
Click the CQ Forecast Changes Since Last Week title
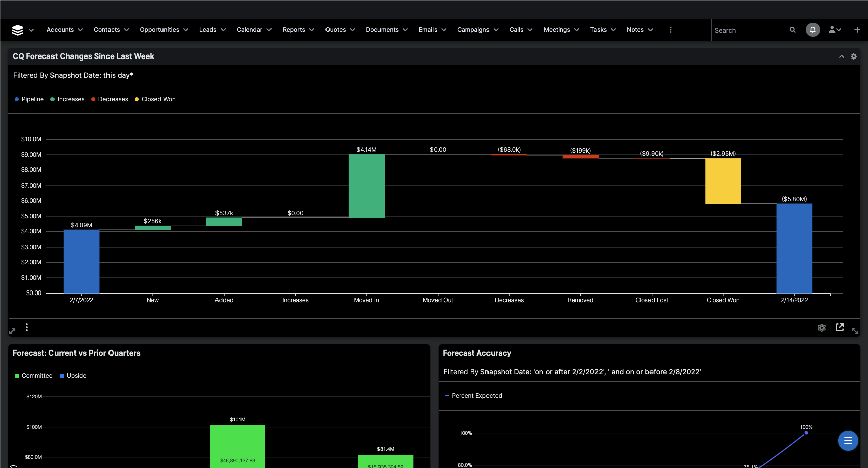83,56
